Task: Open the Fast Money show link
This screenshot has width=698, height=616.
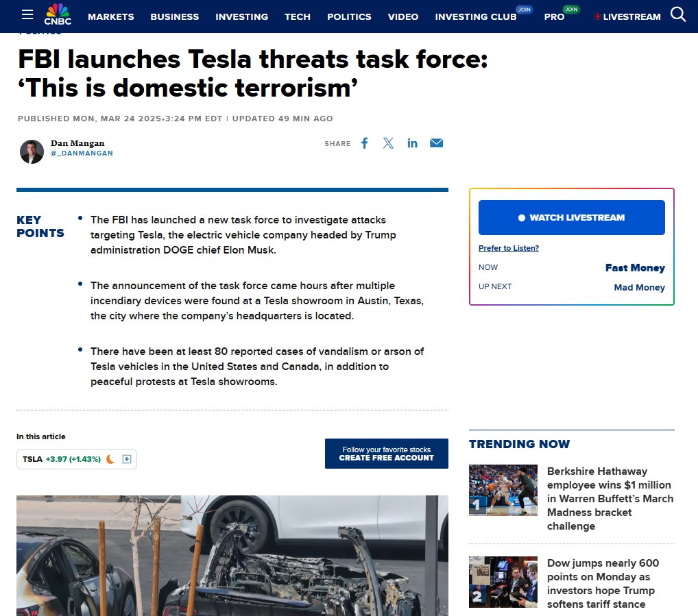Action: (635, 268)
